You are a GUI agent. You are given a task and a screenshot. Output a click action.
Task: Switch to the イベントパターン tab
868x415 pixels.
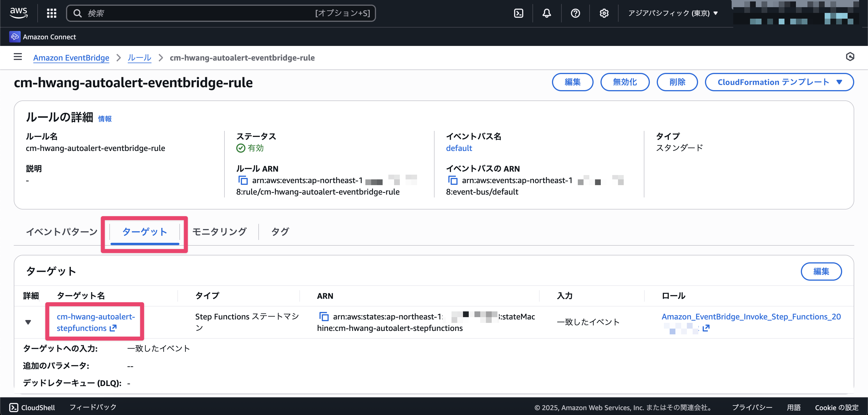click(x=62, y=232)
